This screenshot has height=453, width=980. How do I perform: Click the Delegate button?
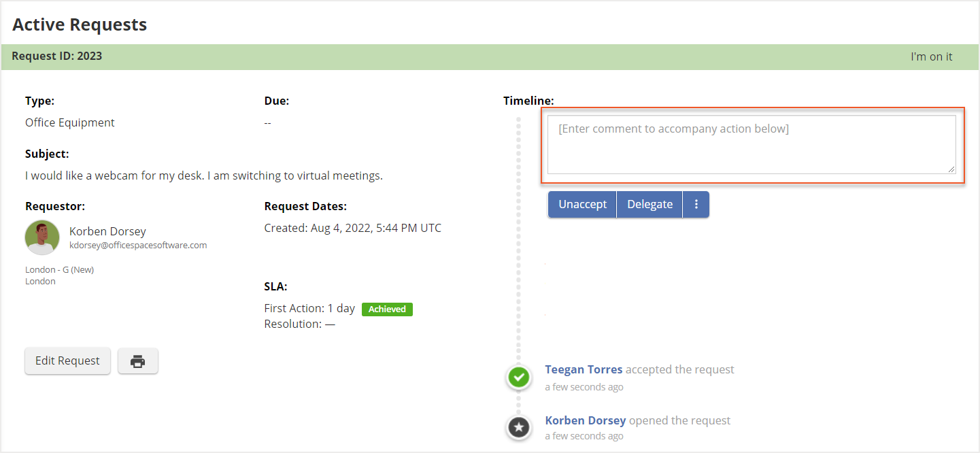649,204
